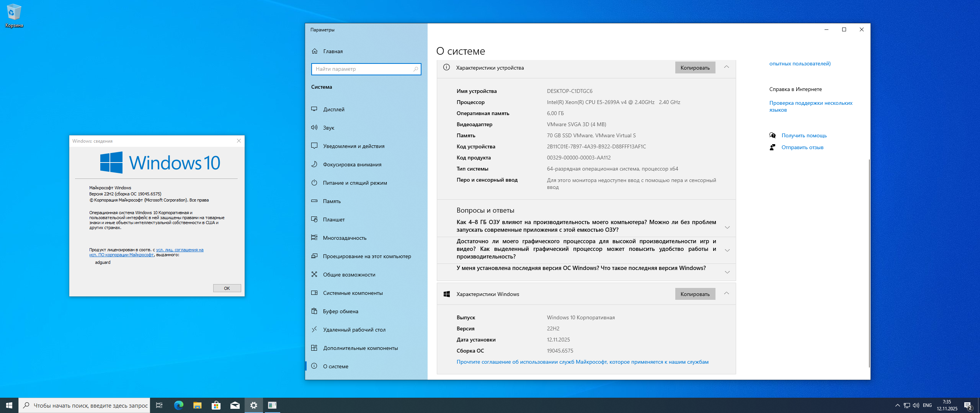Copy device specifications button
Image resolution: width=980 pixels, height=413 pixels.
695,67
